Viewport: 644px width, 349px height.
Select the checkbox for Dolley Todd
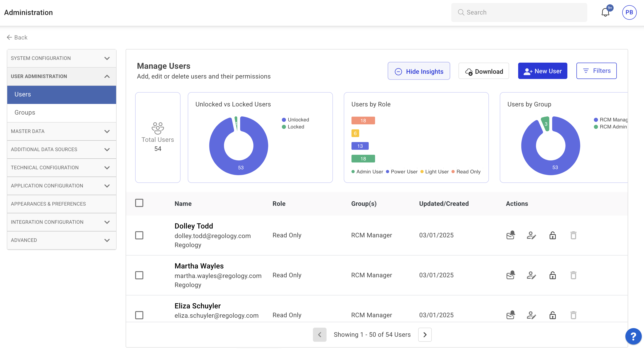(139, 235)
